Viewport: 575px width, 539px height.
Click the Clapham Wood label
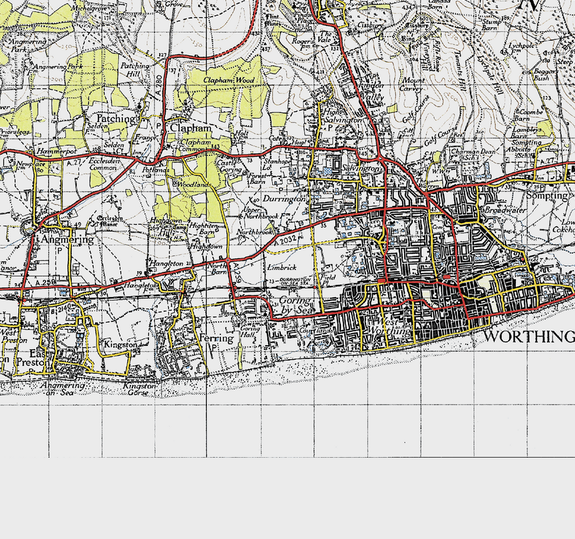pos(229,80)
